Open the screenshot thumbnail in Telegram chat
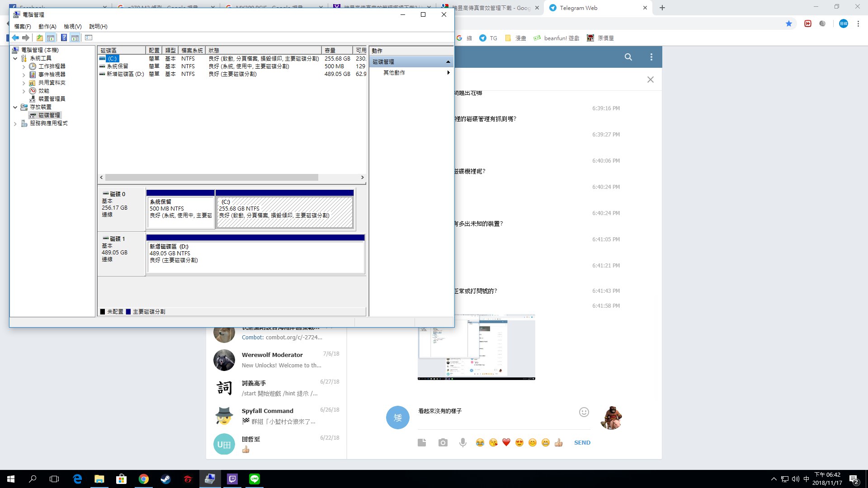 [476, 347]
